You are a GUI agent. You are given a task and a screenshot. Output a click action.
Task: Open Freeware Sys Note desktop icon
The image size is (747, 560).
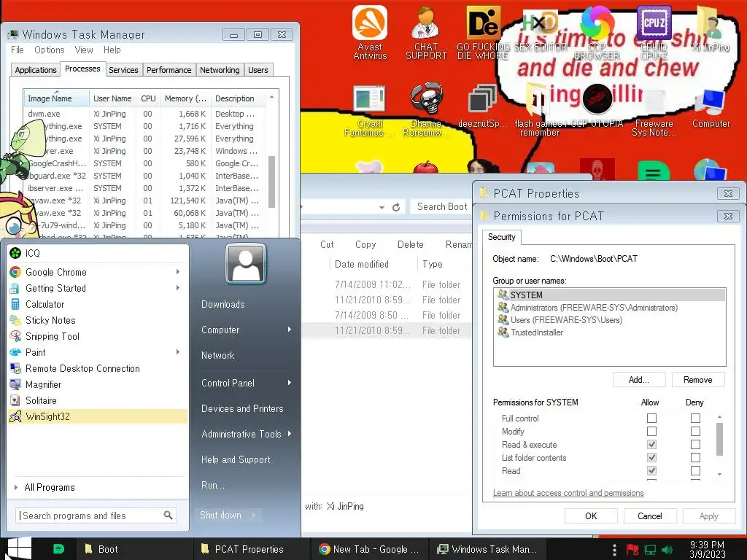(x=654, y=112)
